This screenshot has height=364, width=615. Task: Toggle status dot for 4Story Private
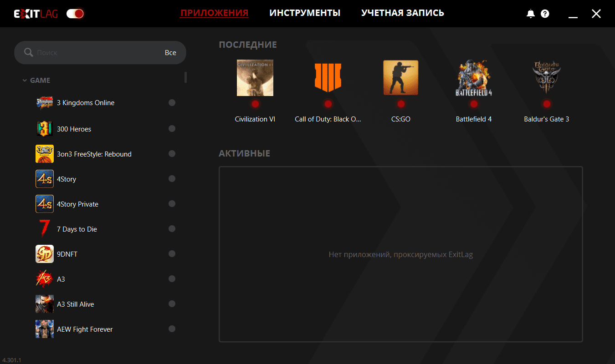coord(172,204)
